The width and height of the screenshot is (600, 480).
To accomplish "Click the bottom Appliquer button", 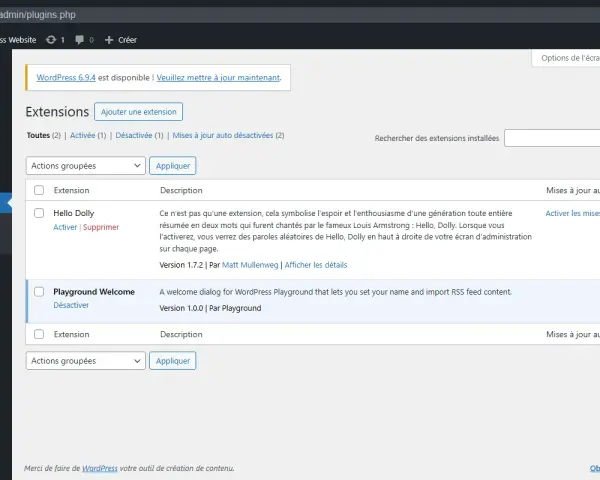I will (x=173, y=361).
